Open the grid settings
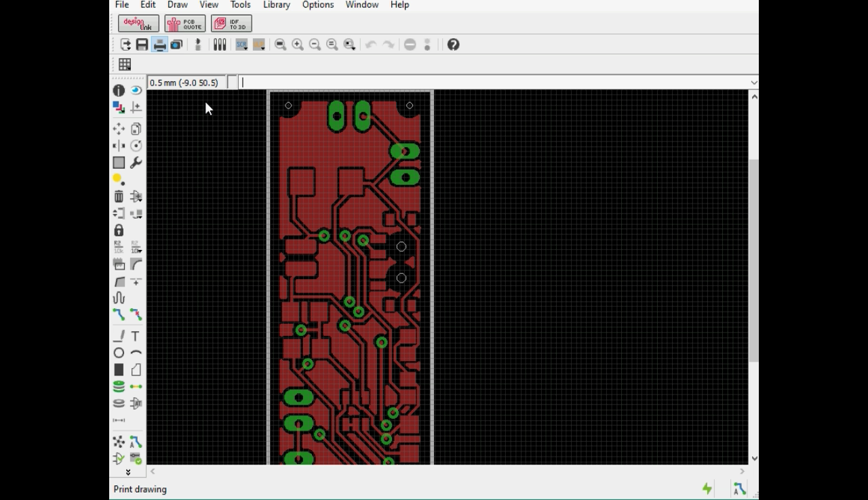868x500 pixels. point(124,64)
